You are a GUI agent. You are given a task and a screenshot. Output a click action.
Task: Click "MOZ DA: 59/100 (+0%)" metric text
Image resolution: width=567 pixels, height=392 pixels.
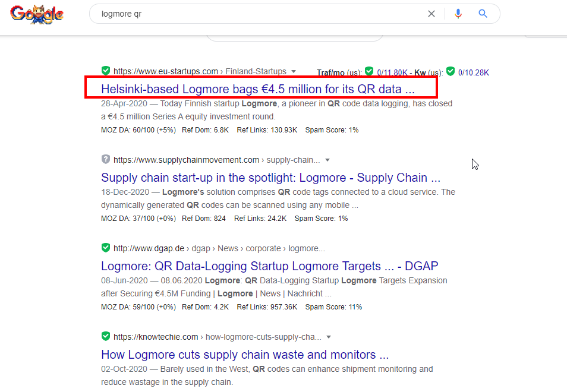(x=138, y=307)
